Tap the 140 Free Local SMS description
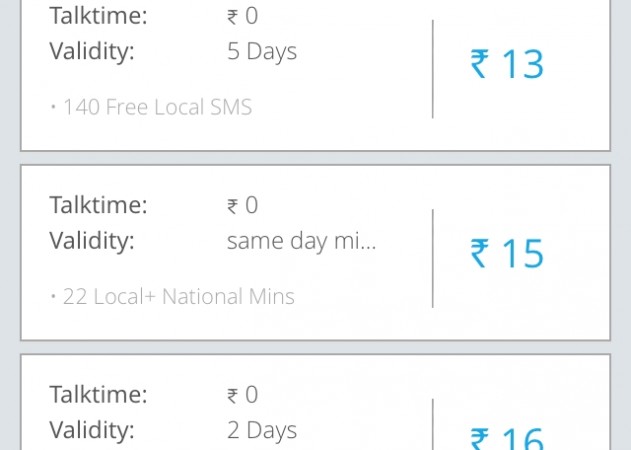The image size is (631, 450). pos(152,107)
